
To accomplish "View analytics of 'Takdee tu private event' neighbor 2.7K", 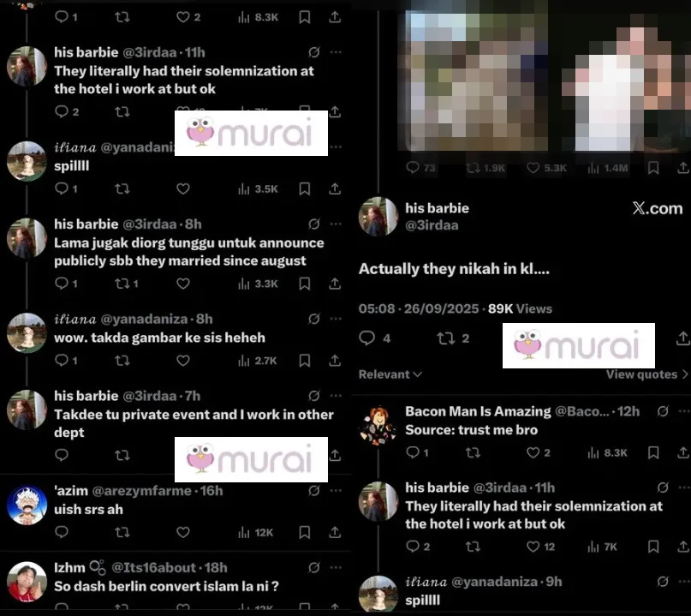I will 258,361.
